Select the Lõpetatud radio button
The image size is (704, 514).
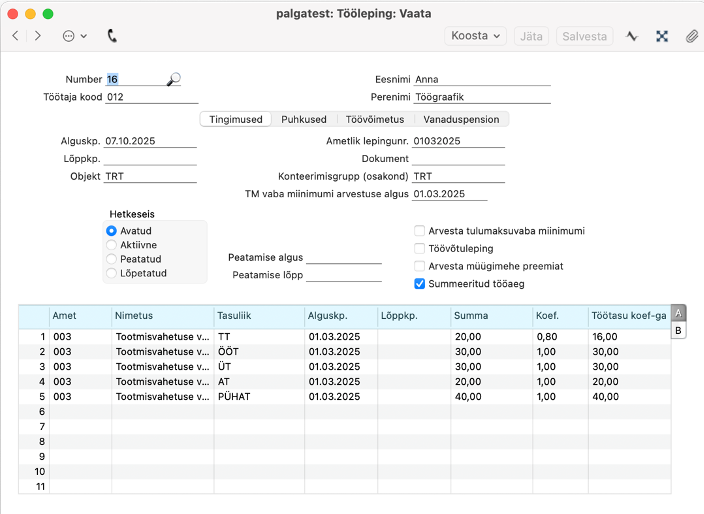coord(111,273)
